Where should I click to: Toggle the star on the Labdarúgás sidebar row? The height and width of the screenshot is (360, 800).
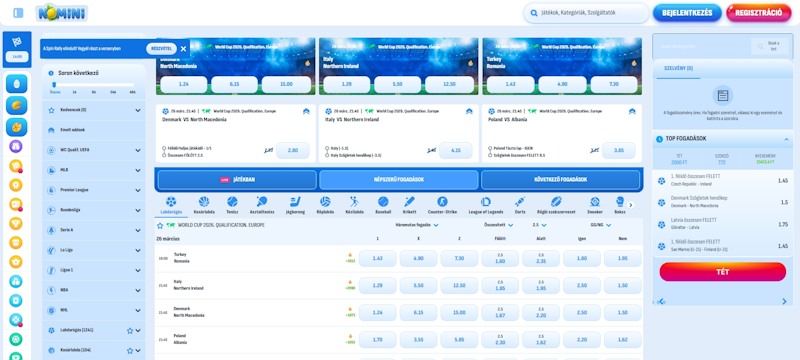(x=130, y=330)
